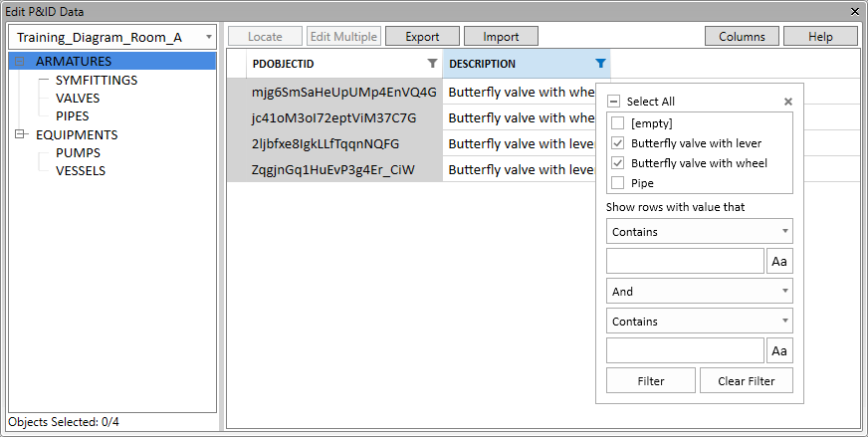The image size is (868, 437).
Task: Open the first Contains condition dropdown
Action: (x=699, y=232)
